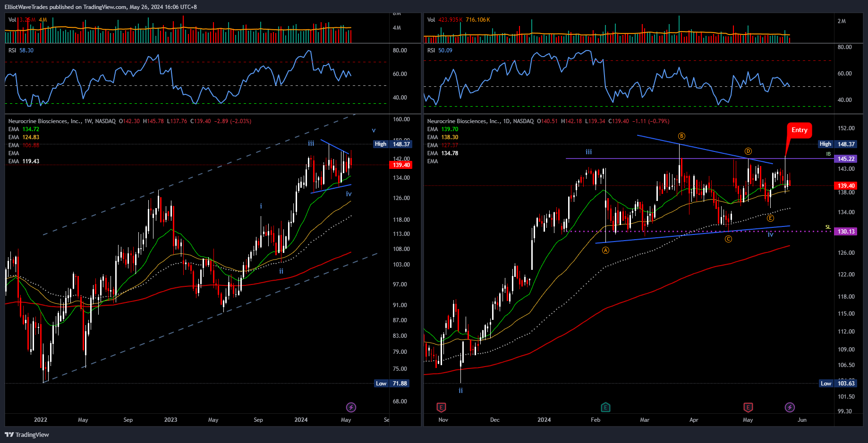Select the daily chart Vol 423.935K legend
The width and height of the screenshot is (868, 443).
[459, 20]
